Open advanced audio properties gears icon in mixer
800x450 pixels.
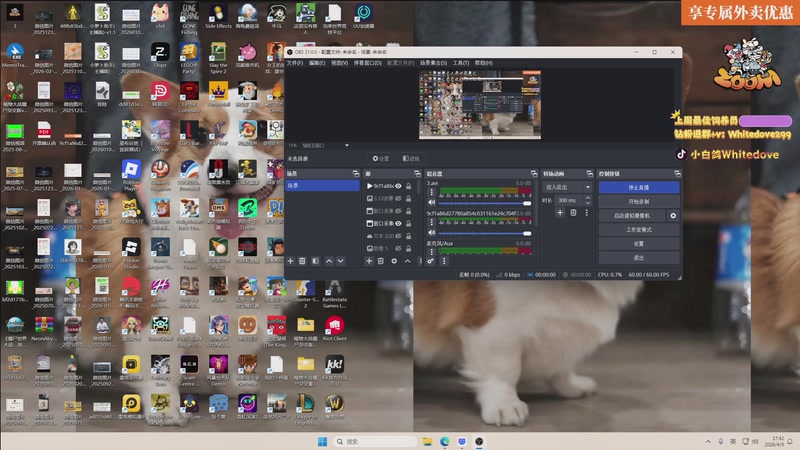click(x=431, y=261)
